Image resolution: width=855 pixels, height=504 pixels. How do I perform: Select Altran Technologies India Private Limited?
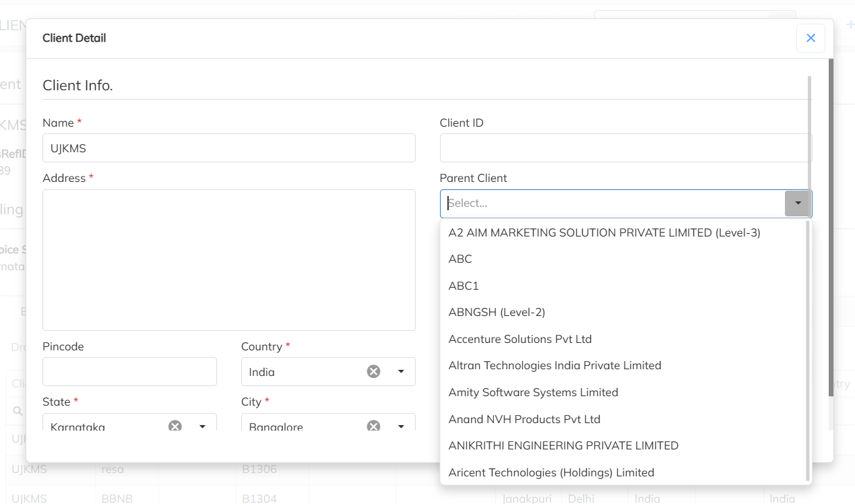coord(555,365)
